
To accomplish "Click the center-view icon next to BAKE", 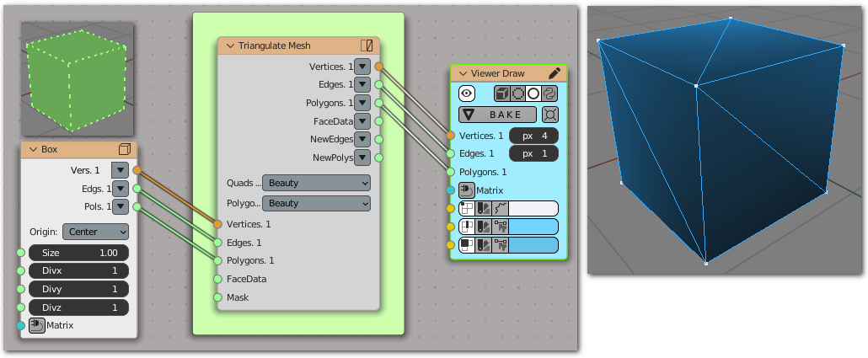I will coord(550,115).
